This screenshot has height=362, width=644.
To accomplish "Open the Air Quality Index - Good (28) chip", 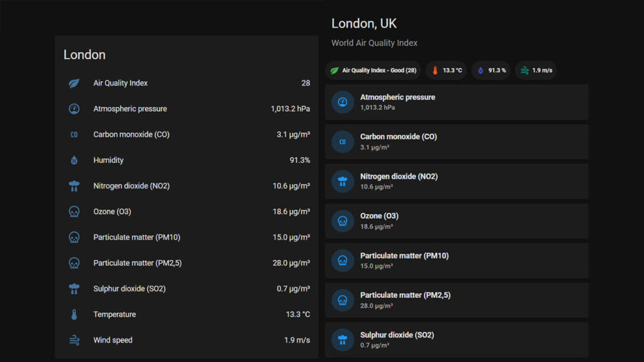I will tap(374, 70).
